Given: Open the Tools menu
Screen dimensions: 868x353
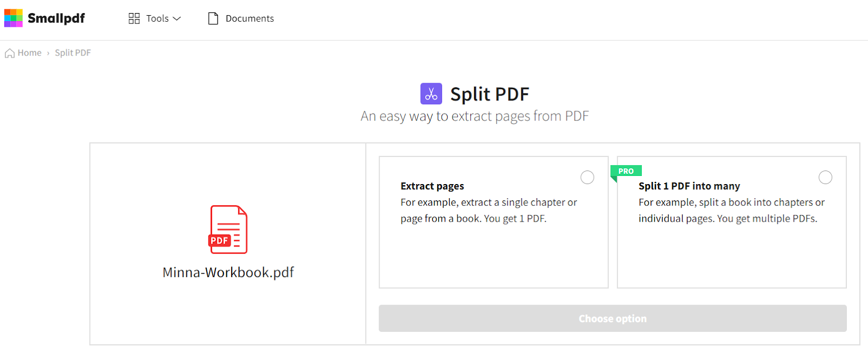Looking at the screenshot, I should (155, 18).
